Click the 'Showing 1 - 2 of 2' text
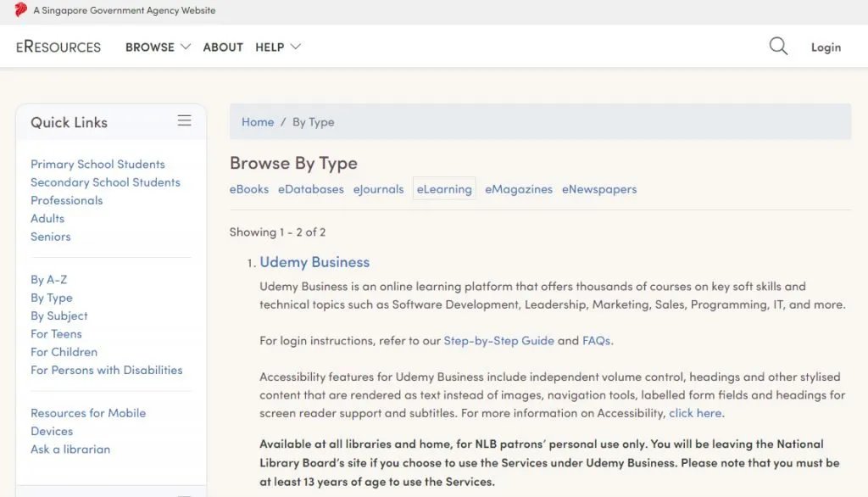This screenshot has height=497, width=868. 277,232
